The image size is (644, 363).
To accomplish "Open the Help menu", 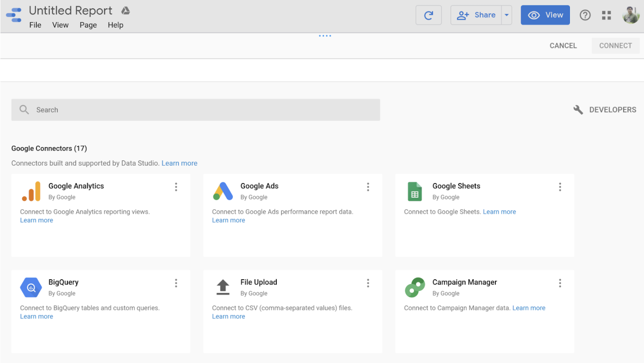I will 115,25.
